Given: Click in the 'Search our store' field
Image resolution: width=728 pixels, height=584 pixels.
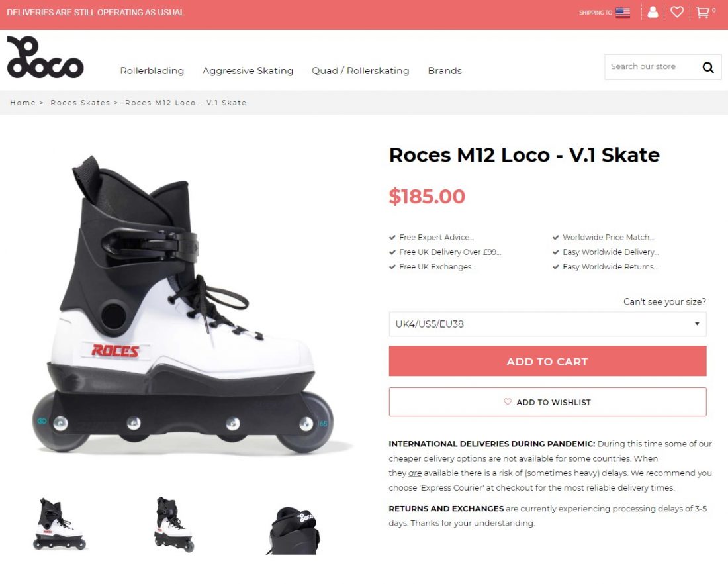Looking at the screenshot, I should 649,67.
